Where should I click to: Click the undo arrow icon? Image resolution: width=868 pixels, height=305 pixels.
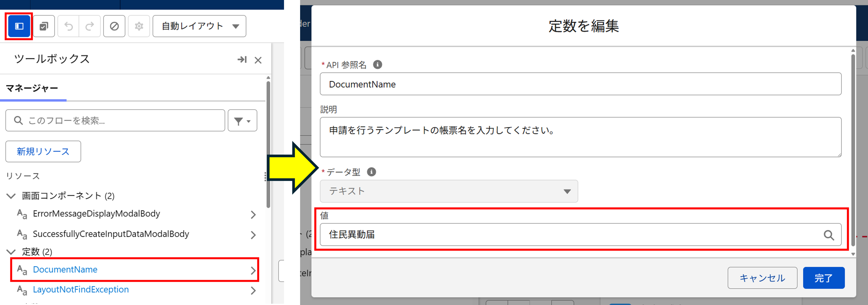click(68, 26)
